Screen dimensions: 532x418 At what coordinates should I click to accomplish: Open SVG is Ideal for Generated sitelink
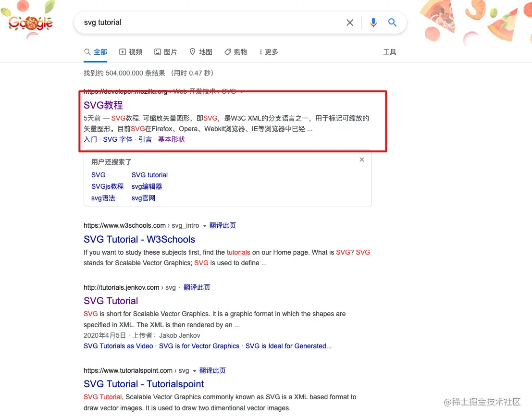(x=288, y=346)
